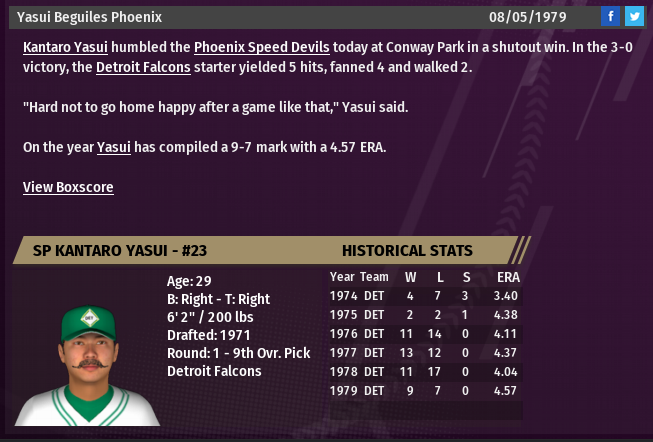This screenshot has width=653, height=442.
Task: Open the Kantaro Yasui player link
Action: [65, 47]
